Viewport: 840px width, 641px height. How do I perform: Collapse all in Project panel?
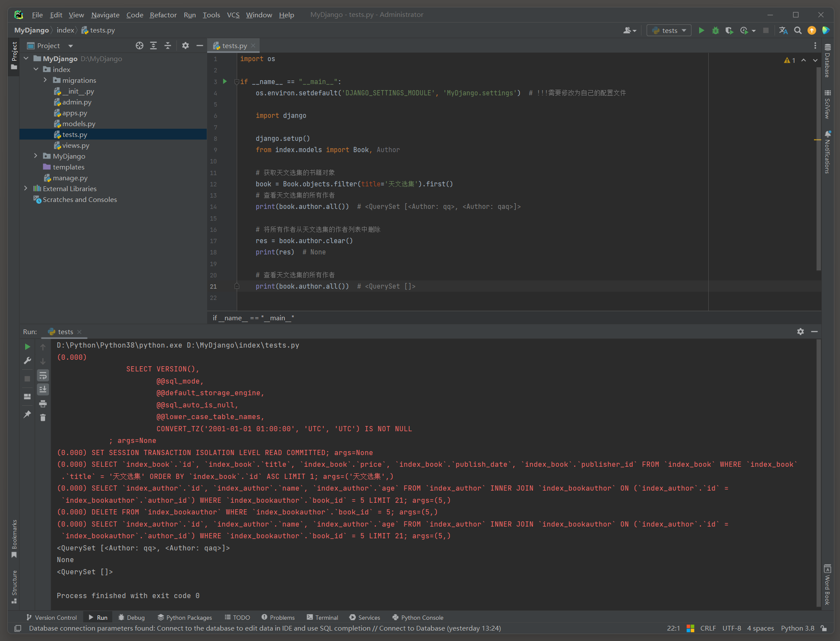click(x=168, y=46)
